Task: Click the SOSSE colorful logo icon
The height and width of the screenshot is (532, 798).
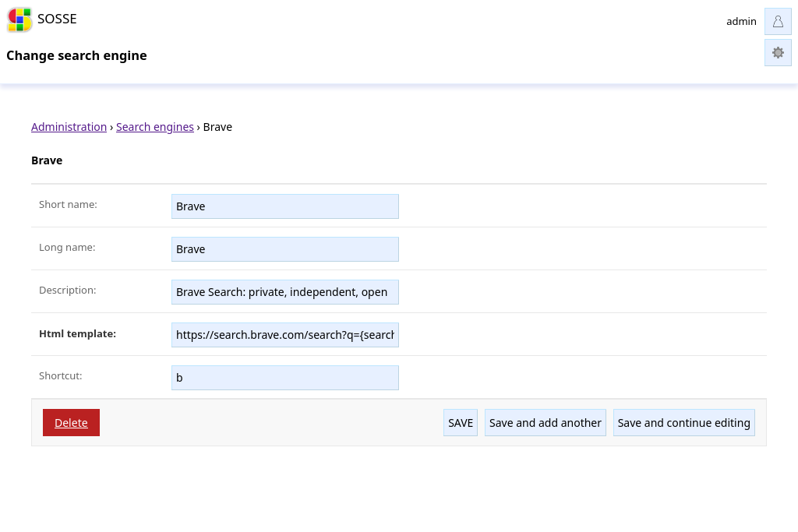Action: 19,19
